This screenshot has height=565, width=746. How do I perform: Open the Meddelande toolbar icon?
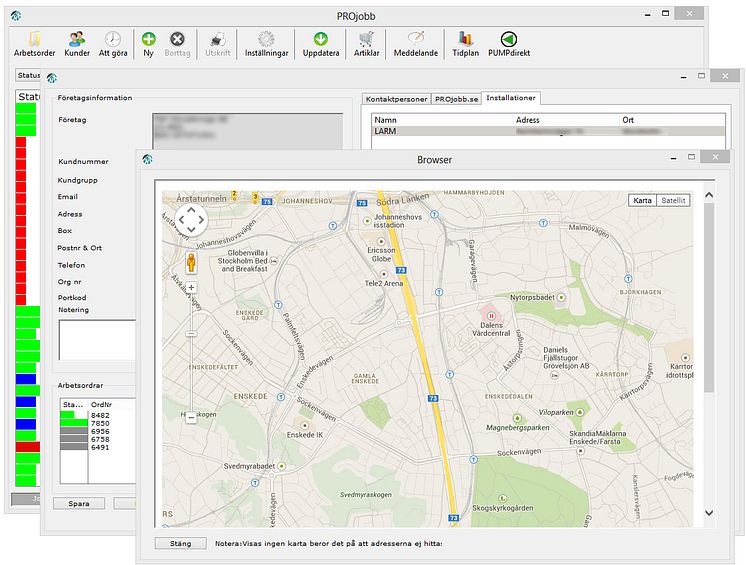[415, 44]
